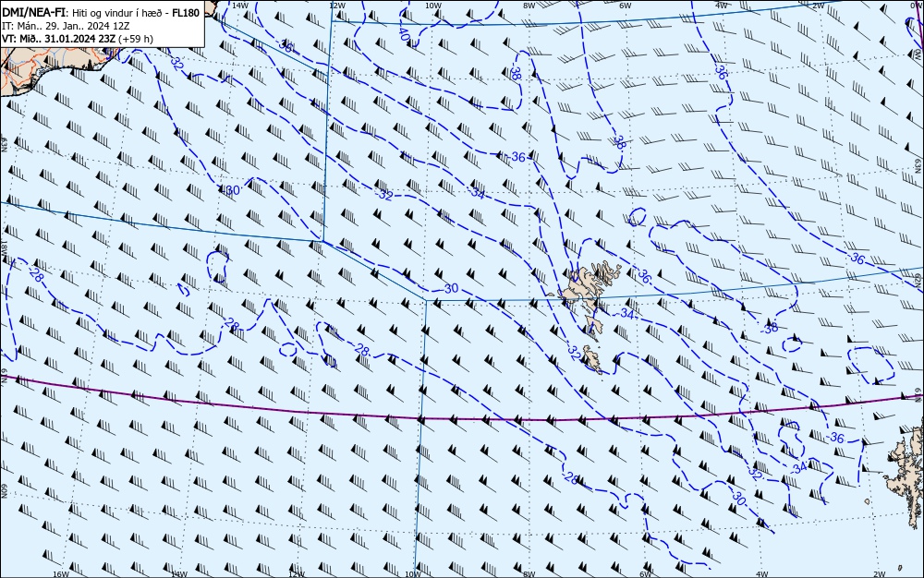
Task: Select the FL180 flight level label
Action: (186, 13)
